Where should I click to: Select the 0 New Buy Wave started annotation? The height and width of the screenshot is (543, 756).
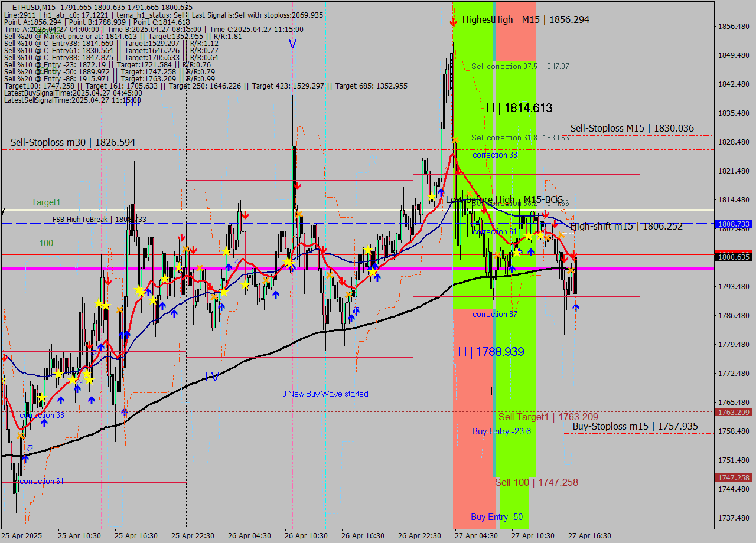pyautogui.click(x=325, y=394)
